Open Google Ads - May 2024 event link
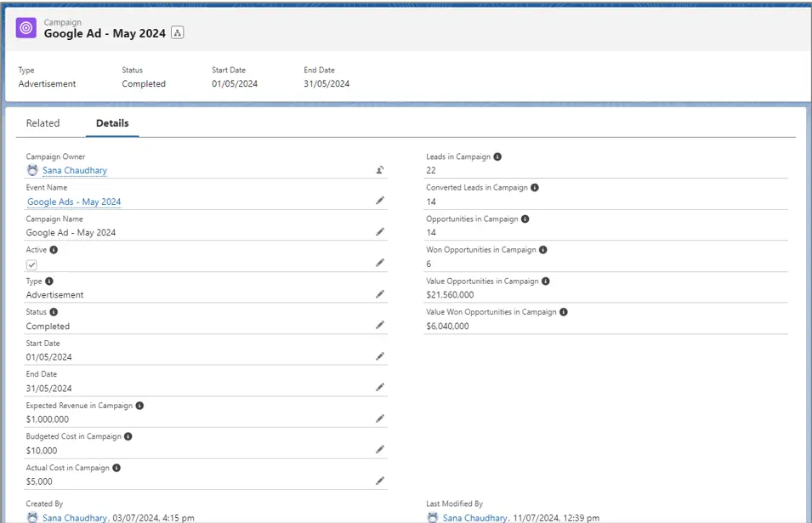The height and width of the screenshot is (523, 812). pos(74,202)
